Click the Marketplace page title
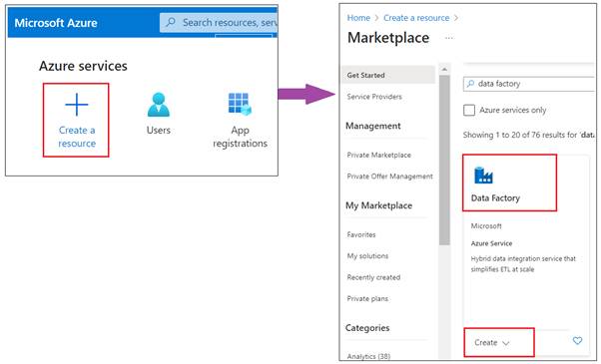Viewport: 601px width, 364px height. (x=388, y=38)
